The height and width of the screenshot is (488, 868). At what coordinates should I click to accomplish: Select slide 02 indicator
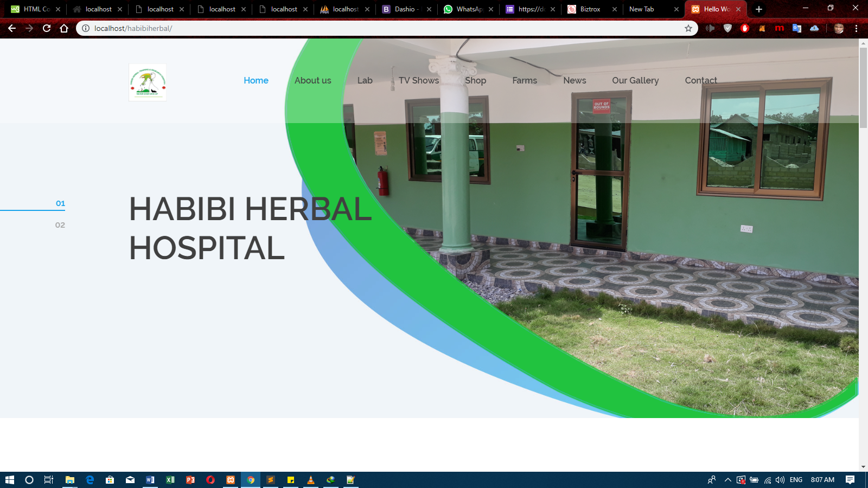(60, 225)
